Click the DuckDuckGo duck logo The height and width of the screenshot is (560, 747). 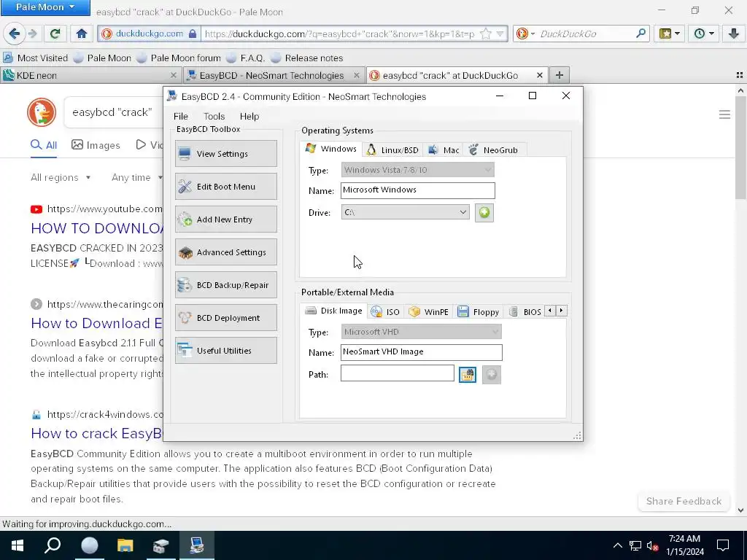(x=42, y=112)
